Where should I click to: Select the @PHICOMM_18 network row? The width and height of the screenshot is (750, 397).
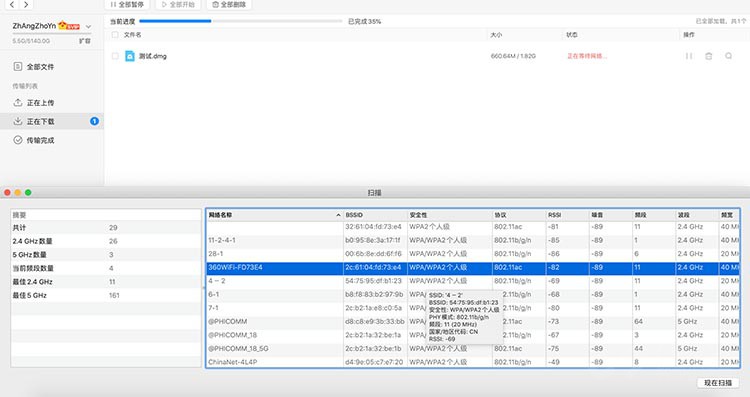coord(473,335)
